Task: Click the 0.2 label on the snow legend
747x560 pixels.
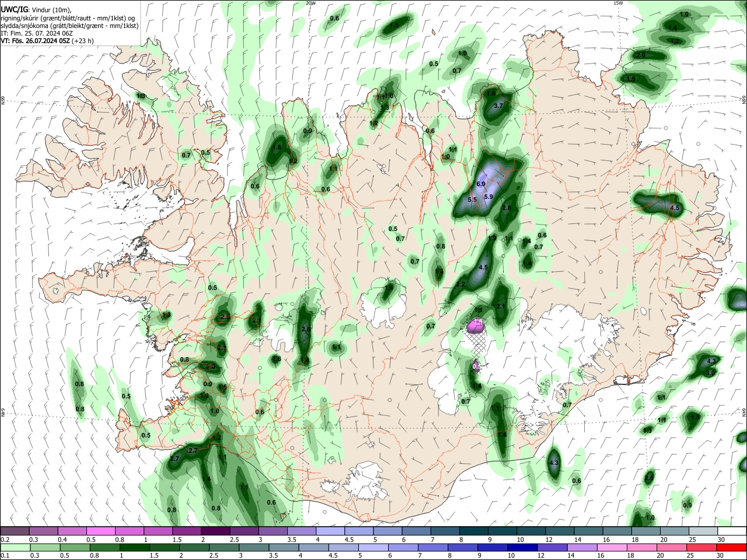Action: (x=5, y=540)
